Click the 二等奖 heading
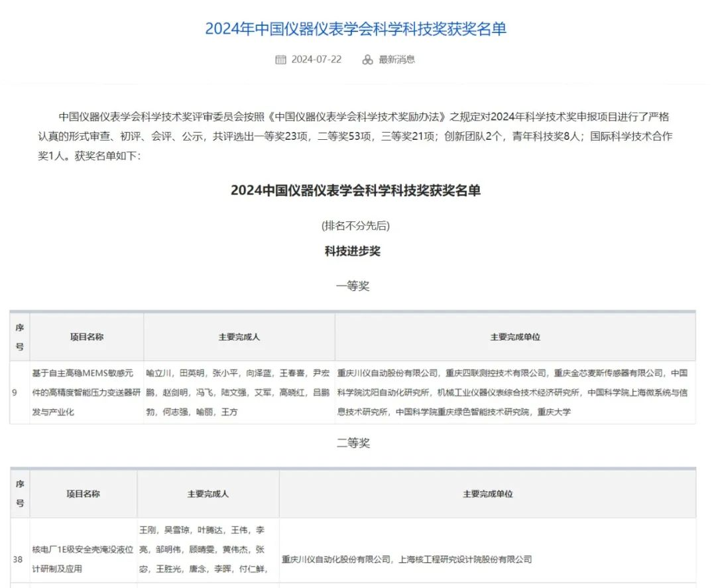The image size is (716, 588). click(352, 443)
